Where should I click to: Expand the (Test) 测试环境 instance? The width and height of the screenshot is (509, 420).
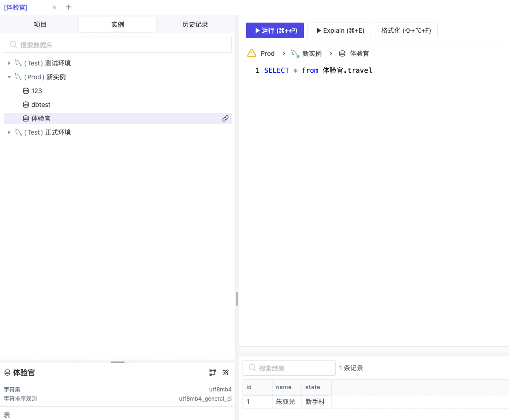(x=9, y=63)
